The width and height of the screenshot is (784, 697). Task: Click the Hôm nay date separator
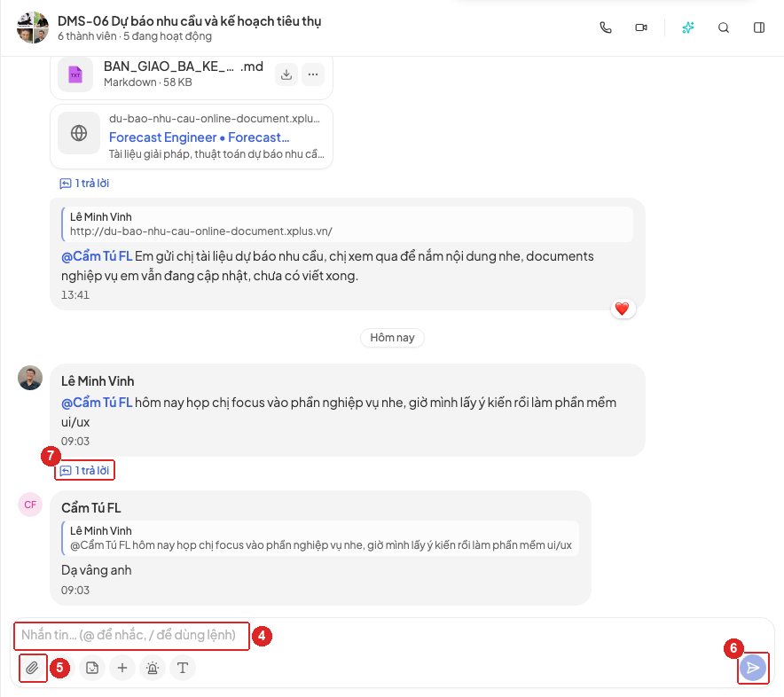[392, 338]
